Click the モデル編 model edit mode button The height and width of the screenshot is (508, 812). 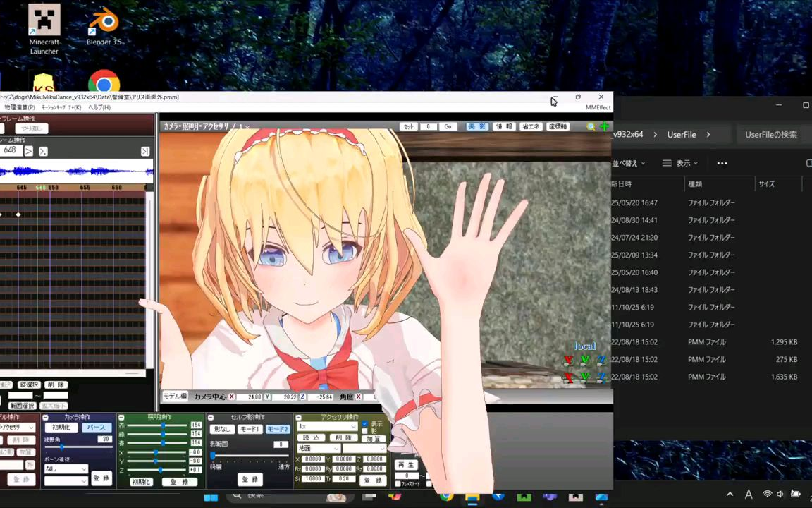tap(175, 396)
